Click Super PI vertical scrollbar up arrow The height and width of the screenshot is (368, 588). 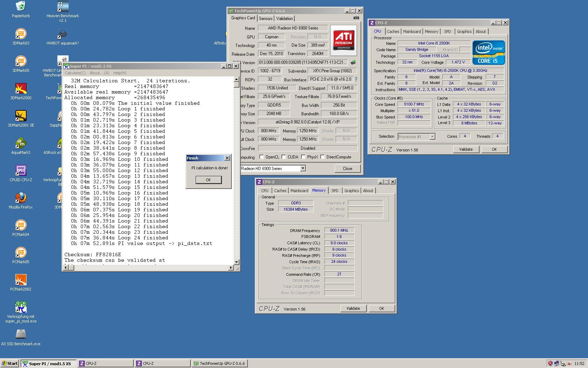237,79
